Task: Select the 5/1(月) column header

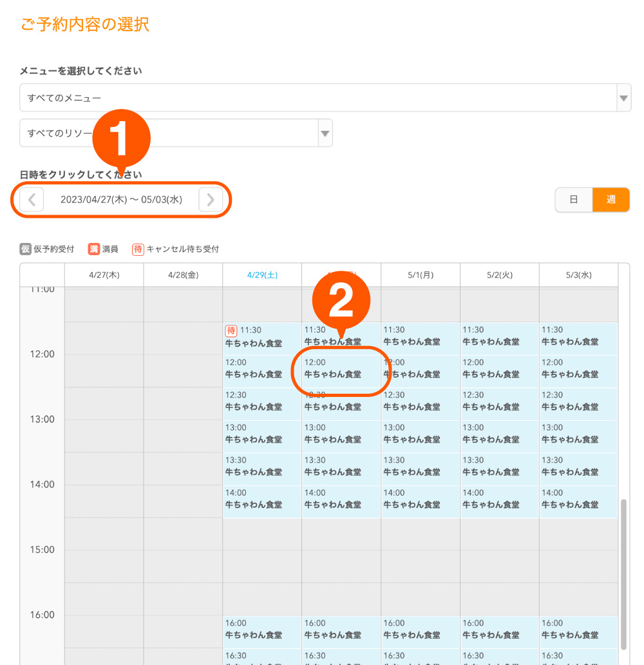Action: [420, 275]
